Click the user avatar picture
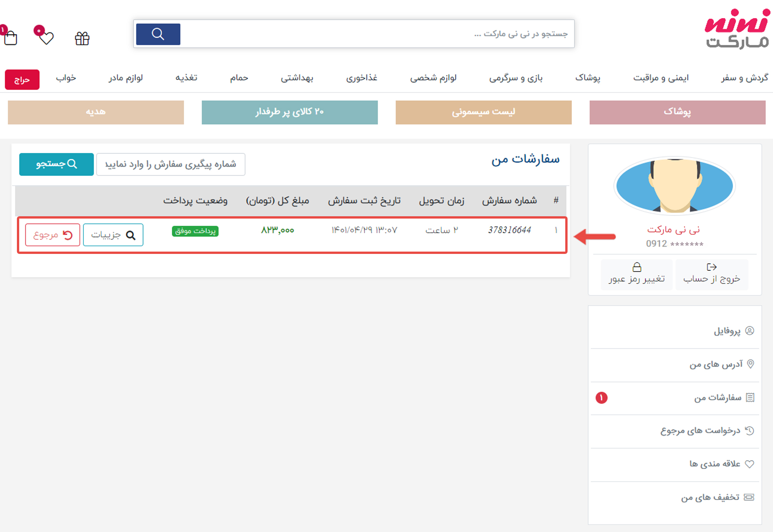The image size is (773, 532). (x=674, y=186)
